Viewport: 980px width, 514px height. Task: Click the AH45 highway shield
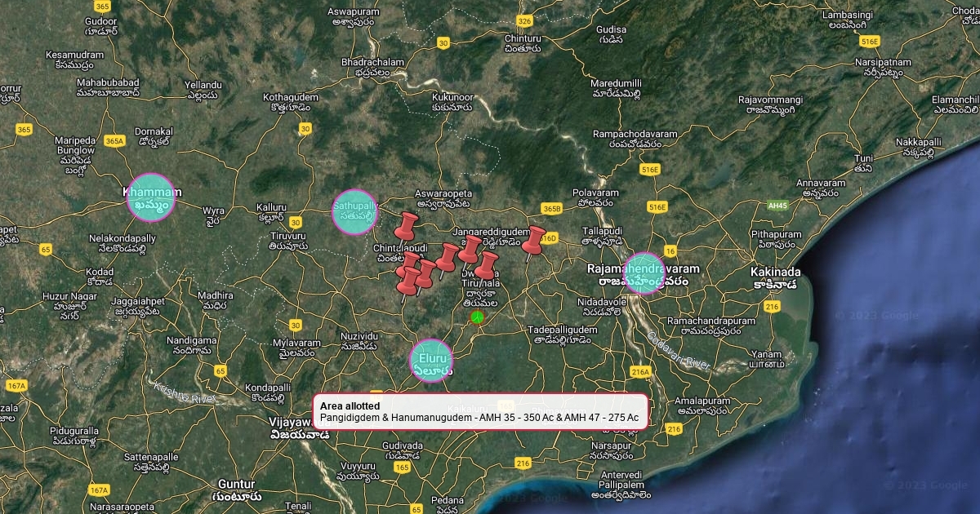click(x=777, y=206)
